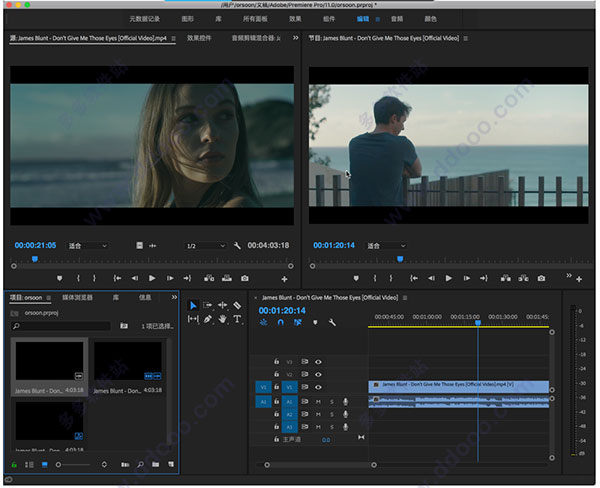Open Source monitor zoom level dropdown
This screenshot has height=488, width=600.
point(88,246)
